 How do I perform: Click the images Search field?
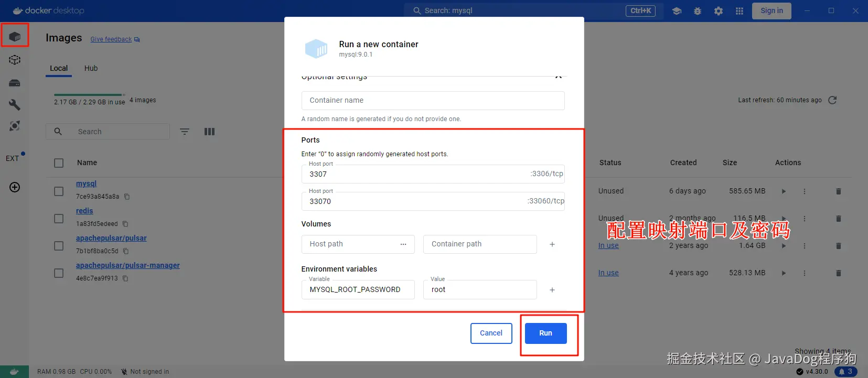point(108,132)
